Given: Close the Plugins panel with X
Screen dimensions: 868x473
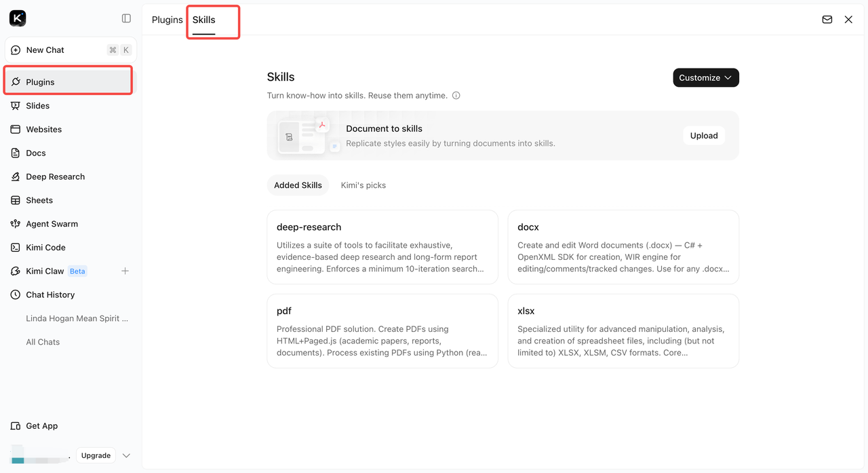Looking at the screenshot, I should coord(848,20).
